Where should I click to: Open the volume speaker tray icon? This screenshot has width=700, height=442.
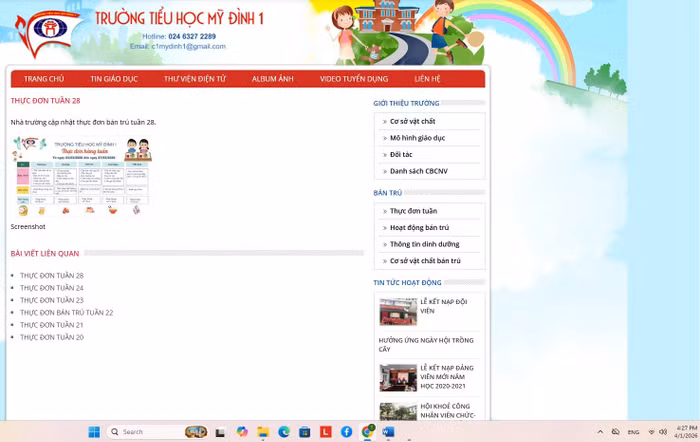[x=663, y=432]
